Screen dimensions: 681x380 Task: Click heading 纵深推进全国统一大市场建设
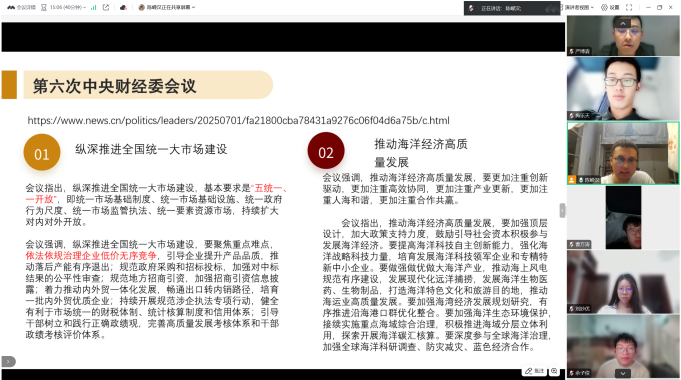[x=151, y=149]
